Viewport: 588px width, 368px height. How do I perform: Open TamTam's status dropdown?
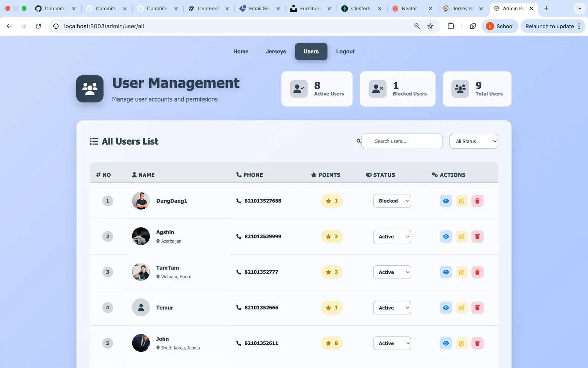[x=392, y=272]
